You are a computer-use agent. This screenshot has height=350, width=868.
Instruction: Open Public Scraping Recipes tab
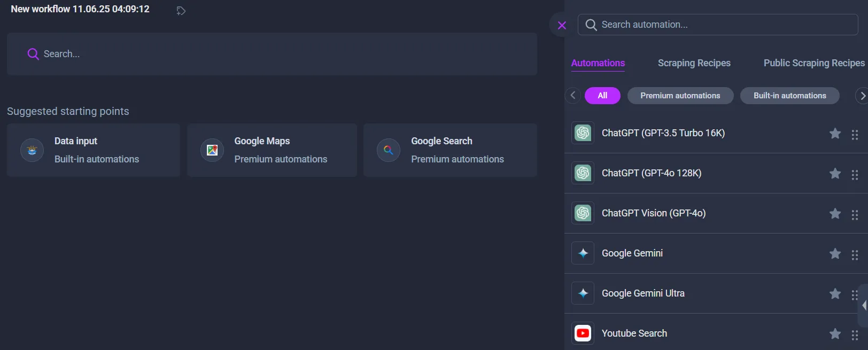tap(813, 63)
